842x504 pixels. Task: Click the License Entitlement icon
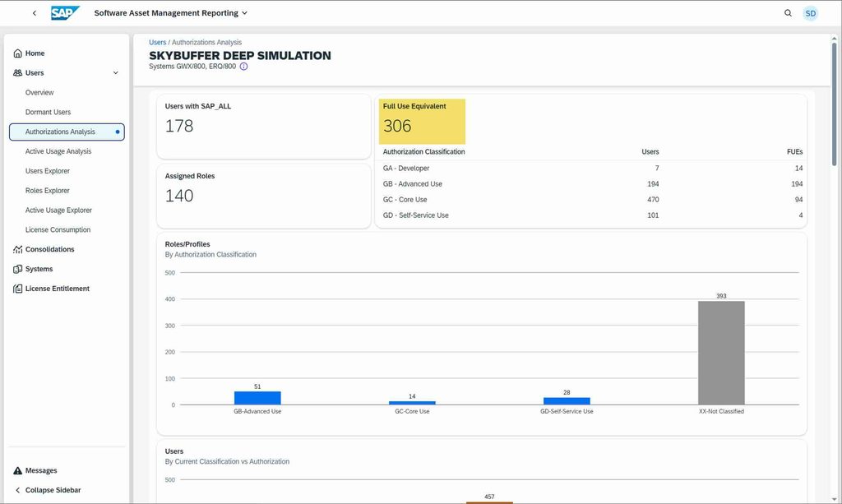click(18, 289)
